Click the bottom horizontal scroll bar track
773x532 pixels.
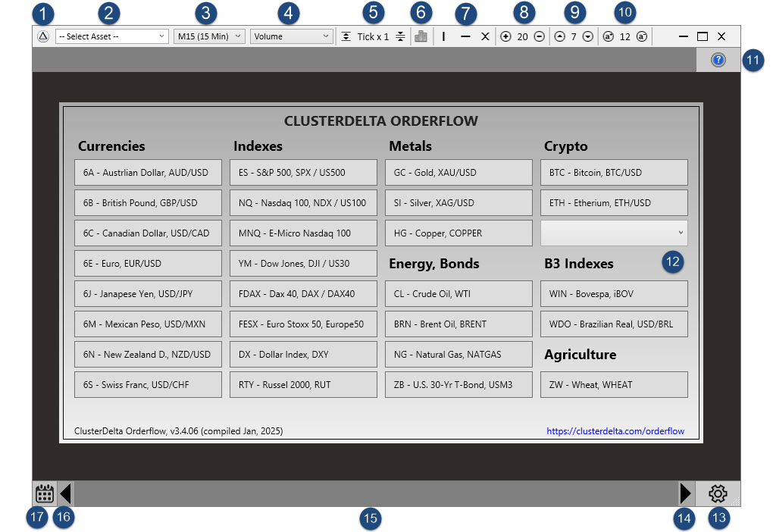tap(376, 493)
